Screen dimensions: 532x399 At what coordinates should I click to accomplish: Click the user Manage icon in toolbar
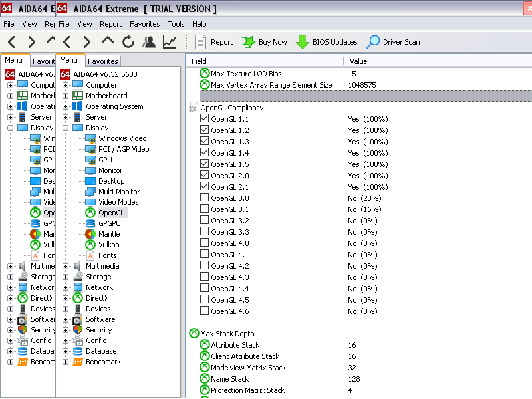tap(149, 42)
